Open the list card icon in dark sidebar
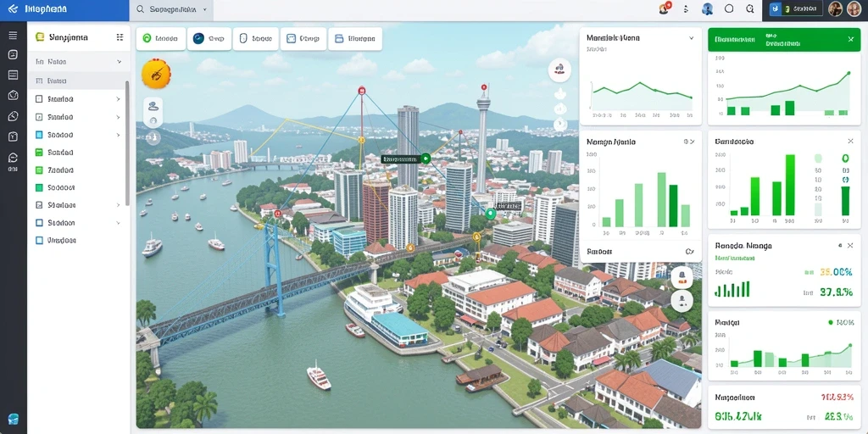 (x=13, y=75)
